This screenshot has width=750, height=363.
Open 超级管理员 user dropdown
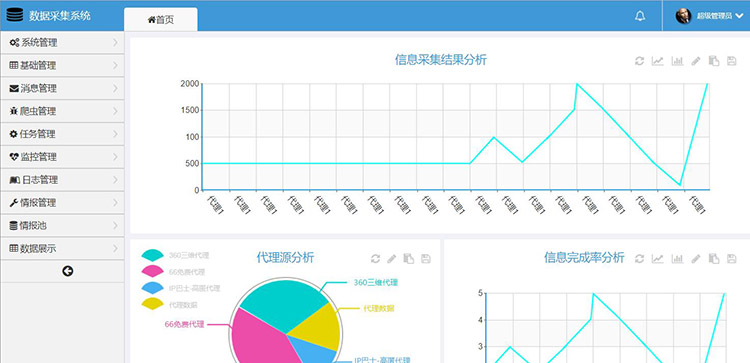pos(709,16)
